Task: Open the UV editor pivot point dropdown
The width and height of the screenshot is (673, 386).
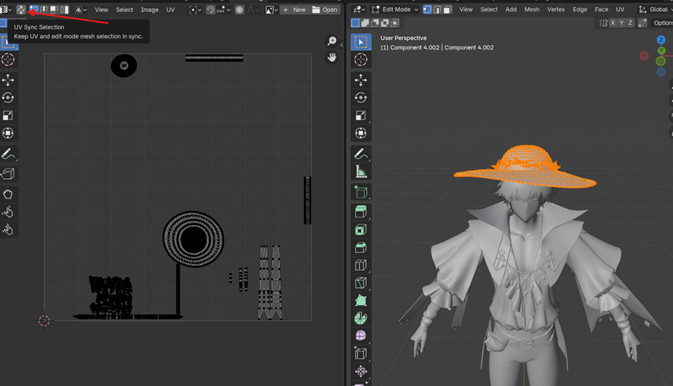Action: pos(195,9)
